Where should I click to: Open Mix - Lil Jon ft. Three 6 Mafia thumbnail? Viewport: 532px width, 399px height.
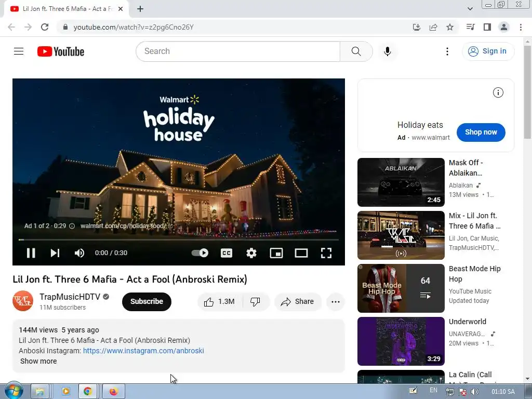click(401, 235)
